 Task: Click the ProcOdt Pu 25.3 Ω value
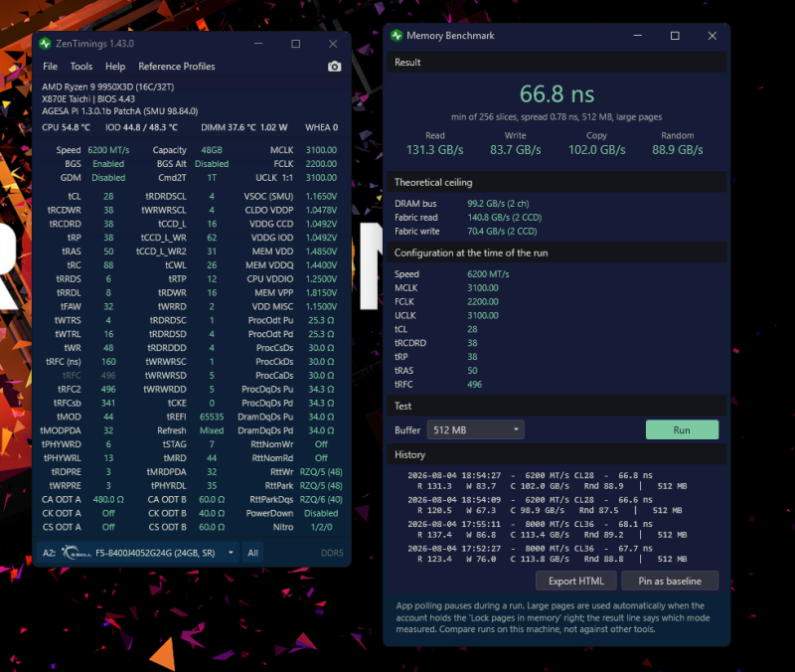321,320
